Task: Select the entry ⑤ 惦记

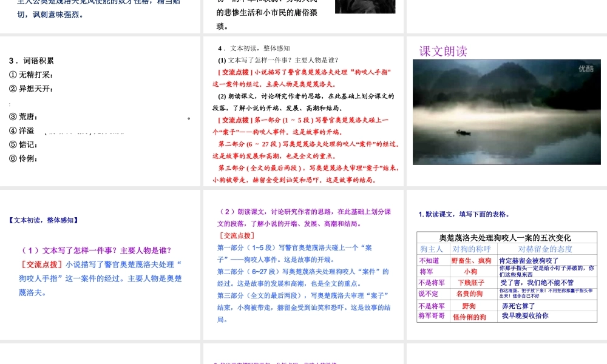Action: click(x=23, y=144)
